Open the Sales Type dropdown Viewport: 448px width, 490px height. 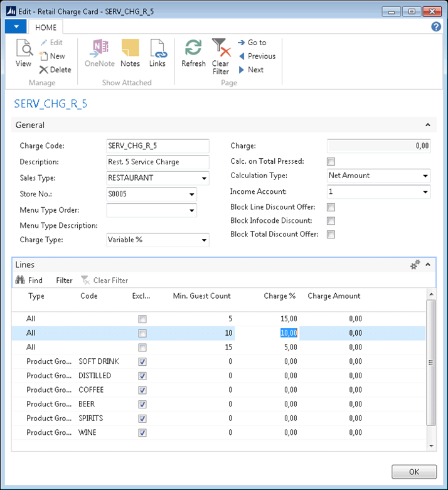point(203,178)
